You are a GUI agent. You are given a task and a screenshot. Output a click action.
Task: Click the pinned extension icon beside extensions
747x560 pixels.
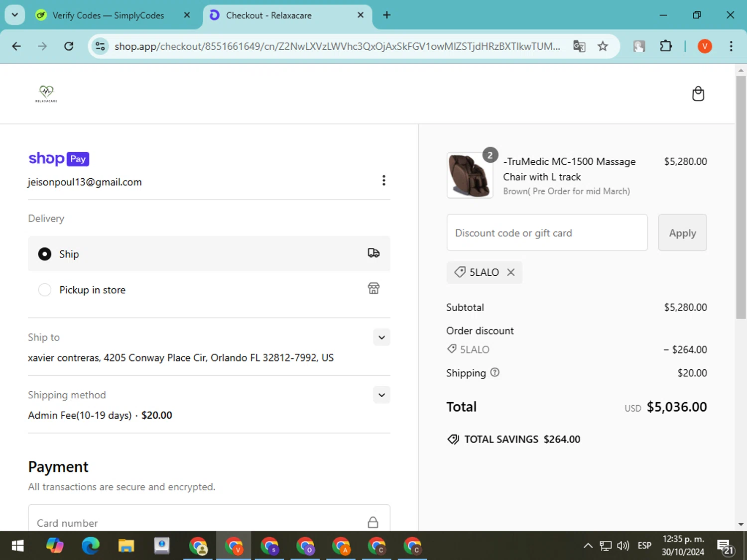point(639,46)
